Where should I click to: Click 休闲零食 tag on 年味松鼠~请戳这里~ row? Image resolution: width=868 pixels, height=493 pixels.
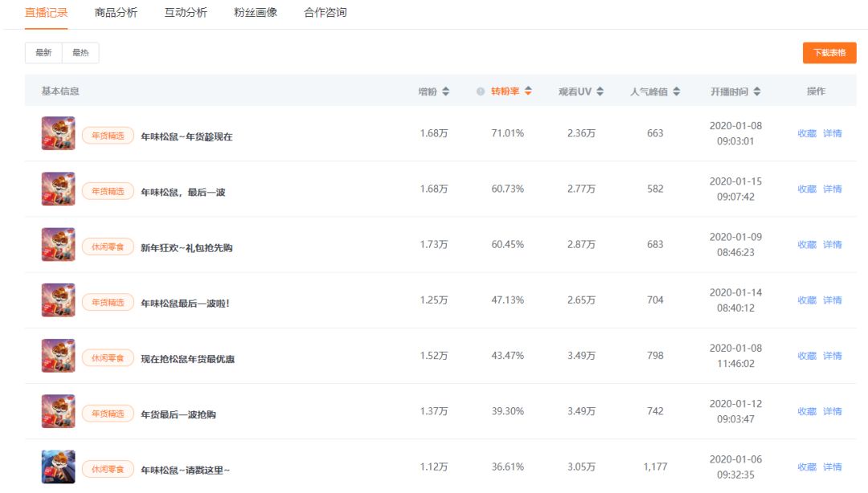coord(108,469)
